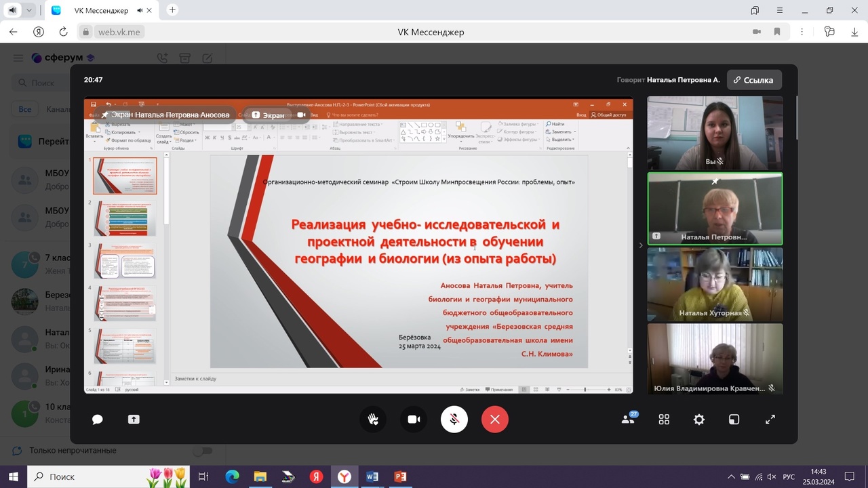The image size is (868, 488).
Task: Unmute your microphone in the call
Action: (x=454, y=420)
